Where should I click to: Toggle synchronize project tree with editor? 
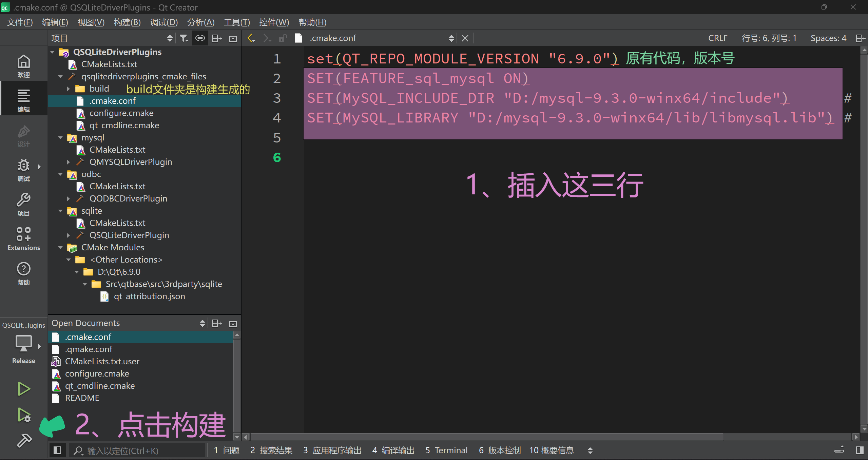pos(200,38)
